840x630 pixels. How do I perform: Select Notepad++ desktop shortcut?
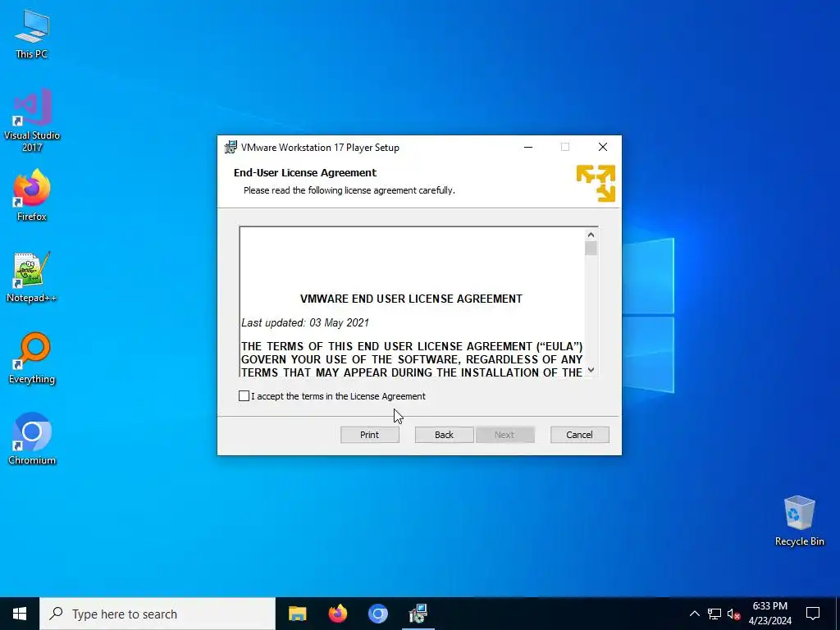[x=32, y=277]
